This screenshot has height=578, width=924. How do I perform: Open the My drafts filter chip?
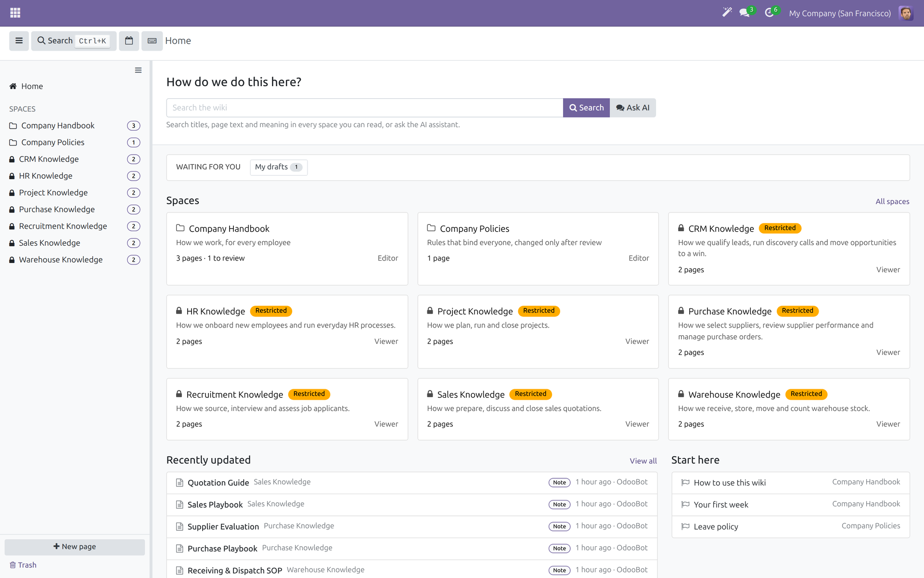[x=279, y=167]
